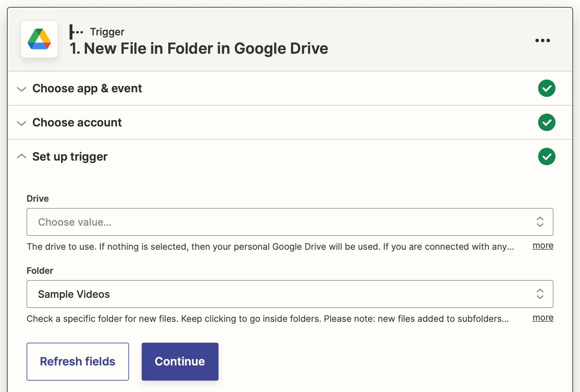Image resolution: width=580 pixels, height=392 pixels.
Task: Click green checkmark for Choose account
Action: (546, 122)
